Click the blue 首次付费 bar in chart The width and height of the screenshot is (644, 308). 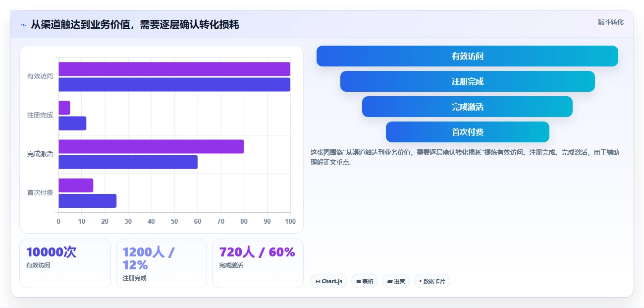tap(87, 200)
